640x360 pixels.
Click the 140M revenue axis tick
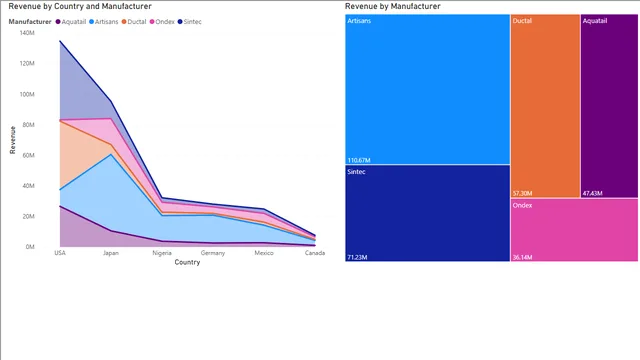coord(27,33)
